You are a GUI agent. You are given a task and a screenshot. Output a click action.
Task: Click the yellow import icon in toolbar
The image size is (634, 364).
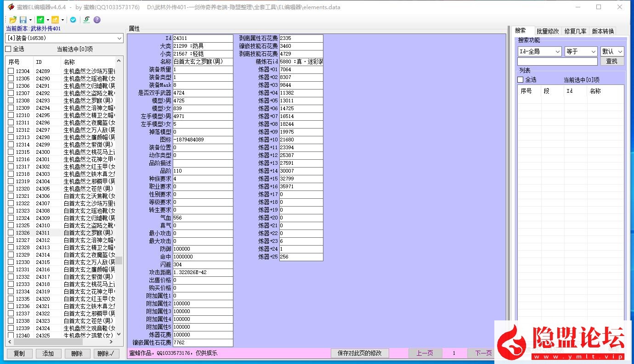pos(55,20)
